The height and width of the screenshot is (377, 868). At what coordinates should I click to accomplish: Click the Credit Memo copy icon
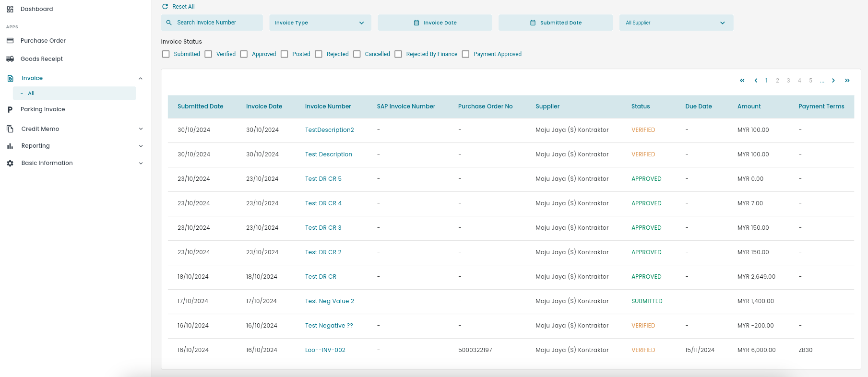(x=10, y=129)
